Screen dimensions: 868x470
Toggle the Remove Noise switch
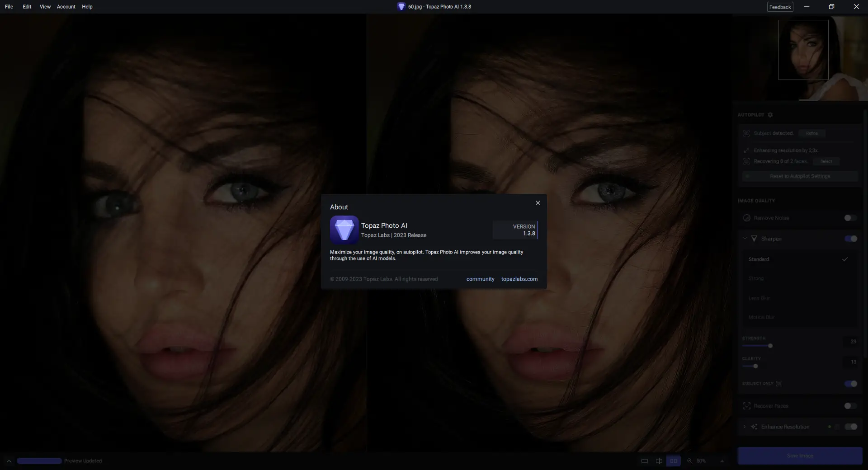850,218
